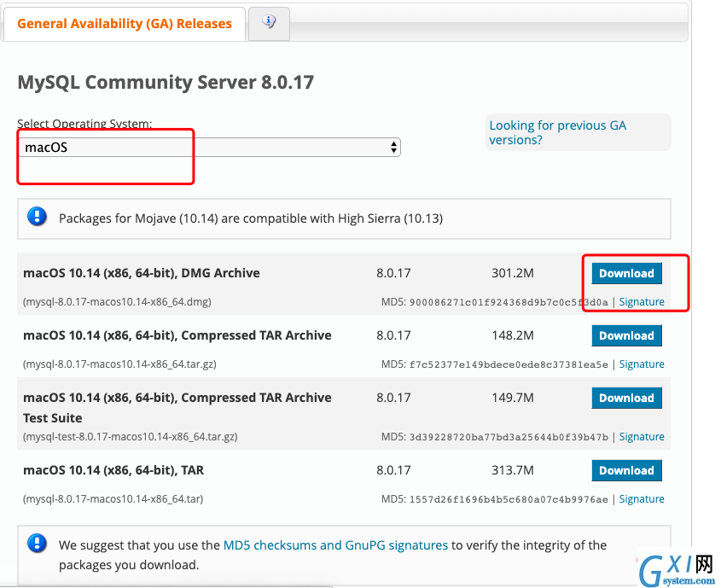Click the 'MySQL Community Server 8.0.17' heading
The width and height of the screenshot is (721, 588).
pos(166,82)
